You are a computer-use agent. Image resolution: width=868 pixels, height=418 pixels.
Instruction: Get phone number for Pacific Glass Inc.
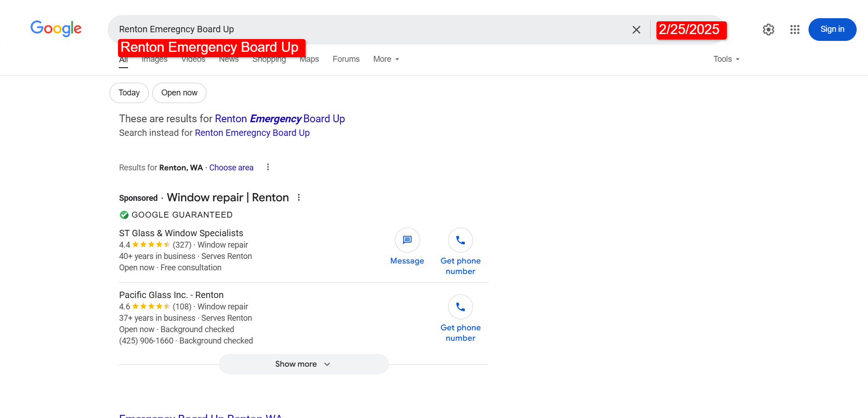[460, 319]
